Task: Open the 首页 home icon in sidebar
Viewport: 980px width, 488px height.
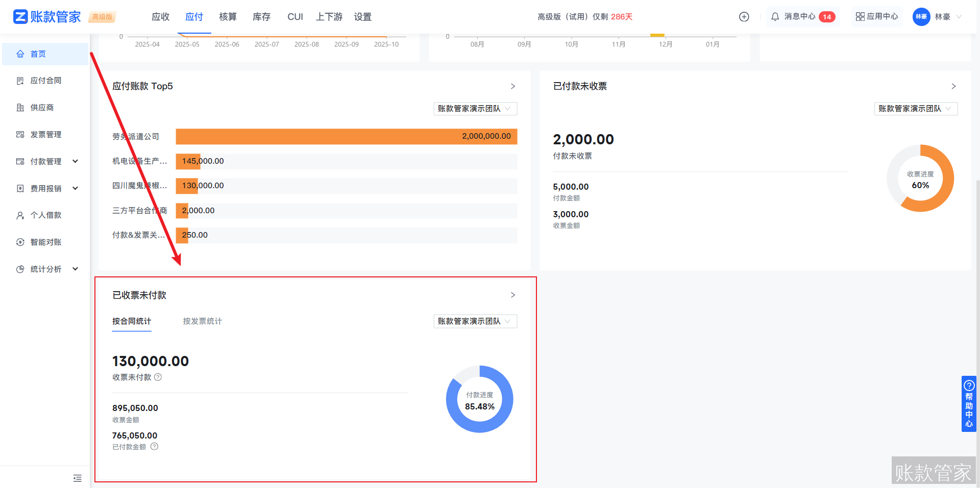Action: point(20,54)
